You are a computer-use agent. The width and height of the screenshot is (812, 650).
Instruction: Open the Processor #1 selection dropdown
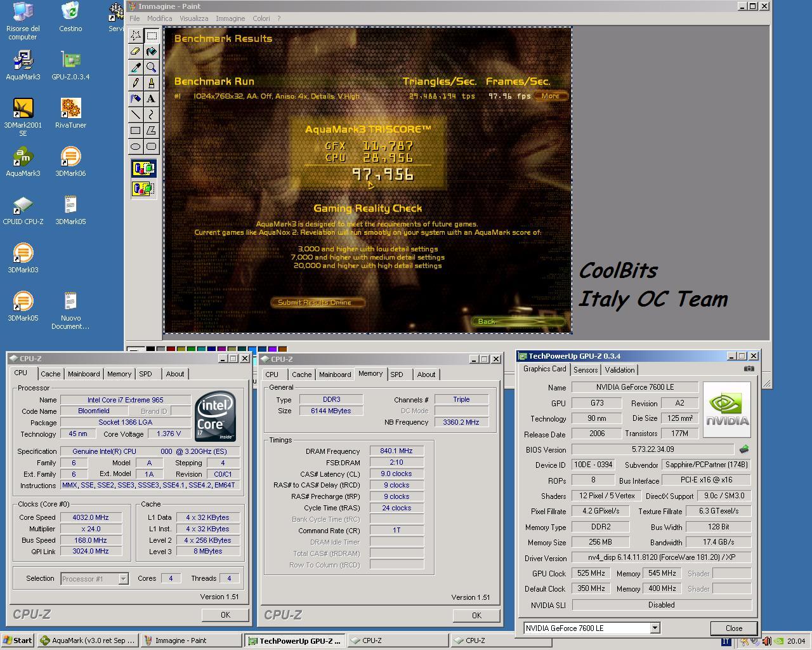pos(123,578)
